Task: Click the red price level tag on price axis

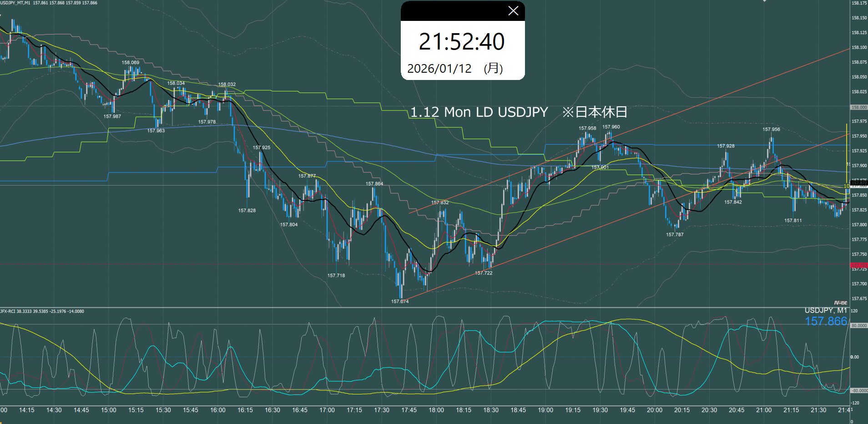Action: coord(858,265)
